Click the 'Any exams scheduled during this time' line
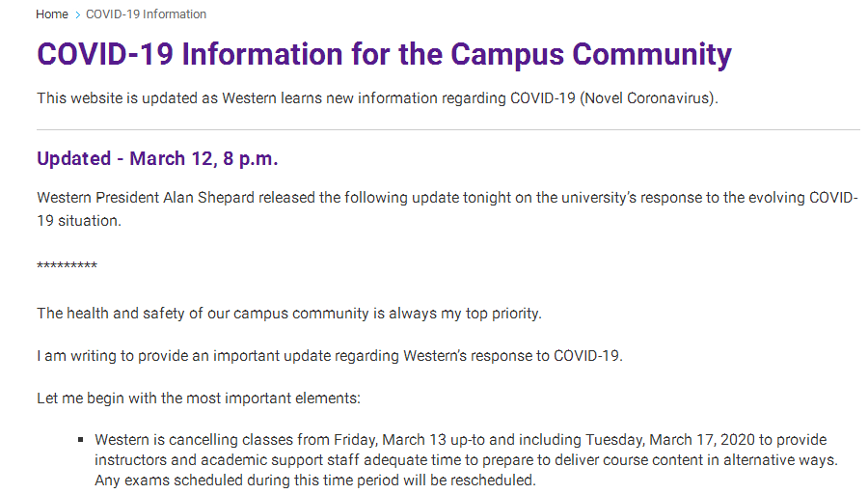 pyautogui.click(x=315, y=480)
